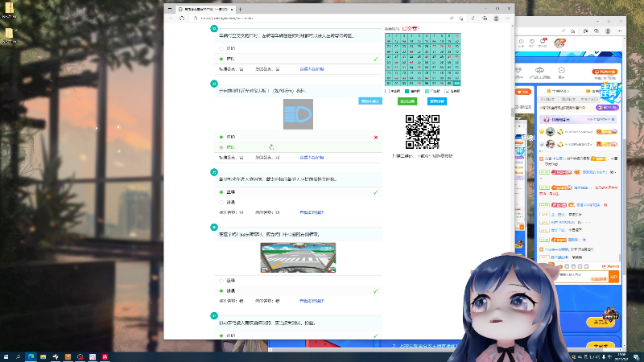Click the chat bubble more icon on the stream page
644x362 pixels.
pos(561,71)
